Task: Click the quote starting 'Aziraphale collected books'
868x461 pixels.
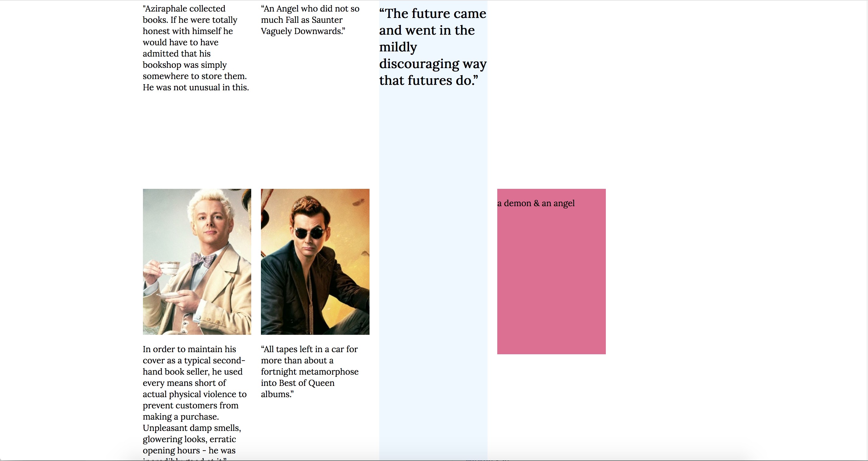Action: (x=196, y=48)
